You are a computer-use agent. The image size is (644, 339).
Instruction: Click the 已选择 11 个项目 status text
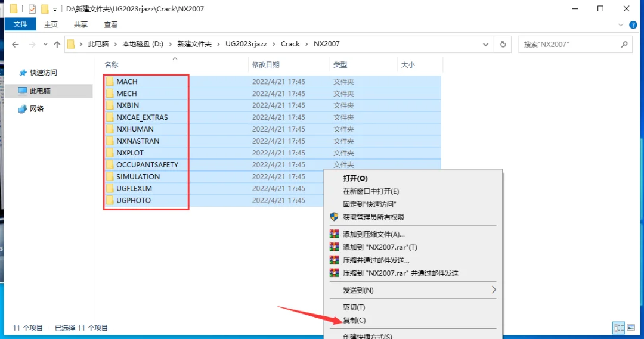[81, 328]
